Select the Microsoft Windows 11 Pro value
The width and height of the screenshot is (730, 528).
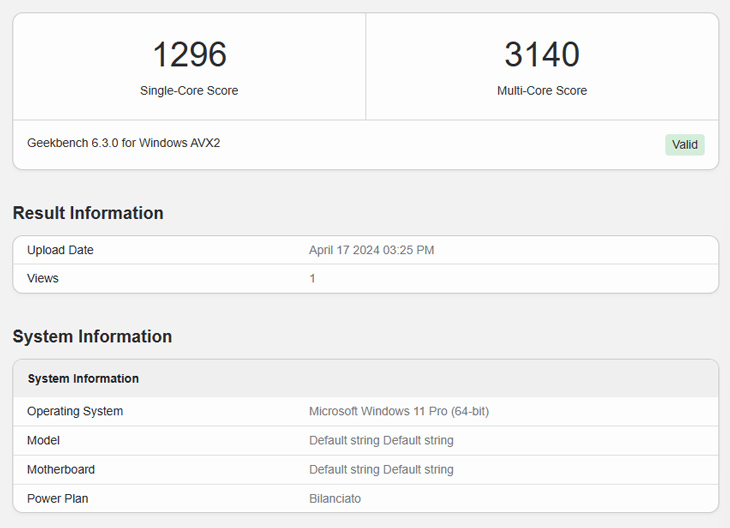click(x=398, y=411)
